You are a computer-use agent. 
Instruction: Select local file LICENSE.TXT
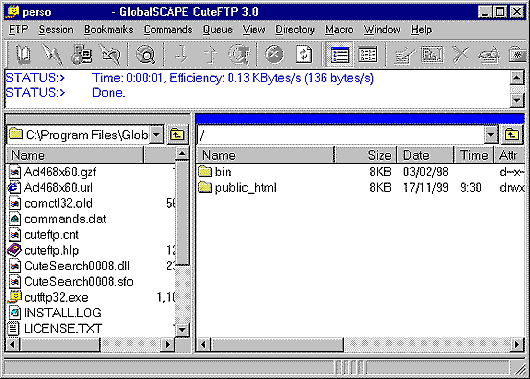55,329
